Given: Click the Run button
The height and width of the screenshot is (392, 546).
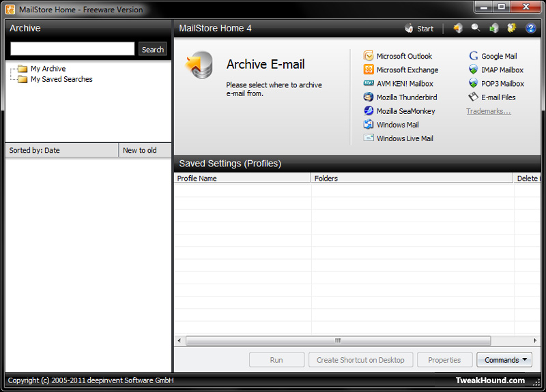Looking at the screenshot, I should pos(276,360).
